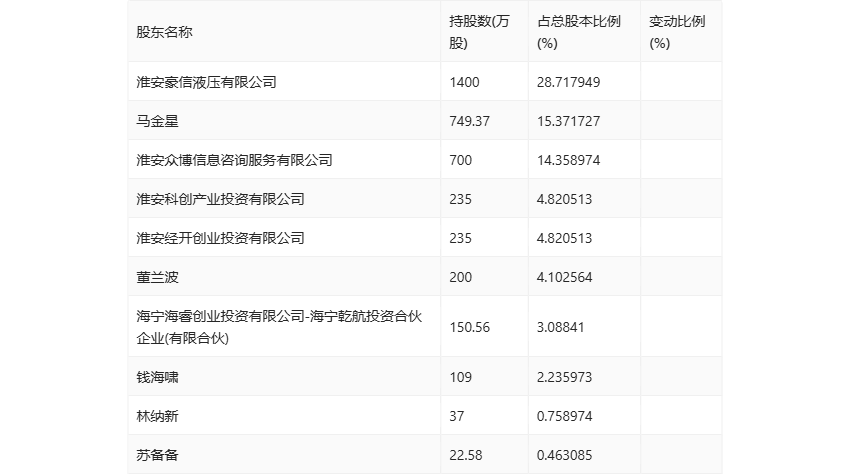Click 4.820513 in the 淮安科创产业投资 row
Image resolution: width=850 pixels, height=474 pixels.
point(564,199)
